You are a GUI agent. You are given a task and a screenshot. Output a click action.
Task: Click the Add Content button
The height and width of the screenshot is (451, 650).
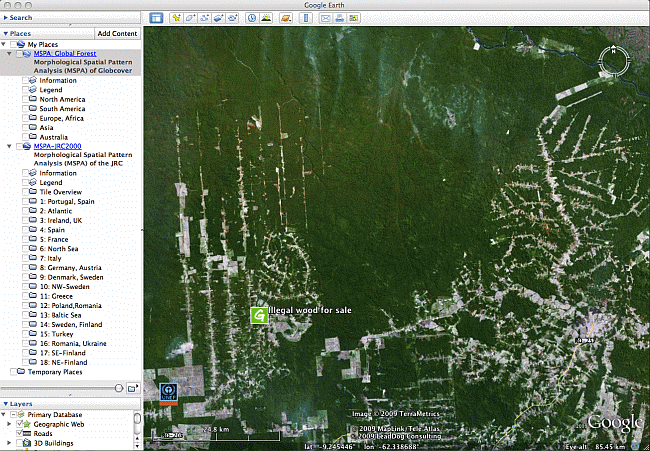117,34
